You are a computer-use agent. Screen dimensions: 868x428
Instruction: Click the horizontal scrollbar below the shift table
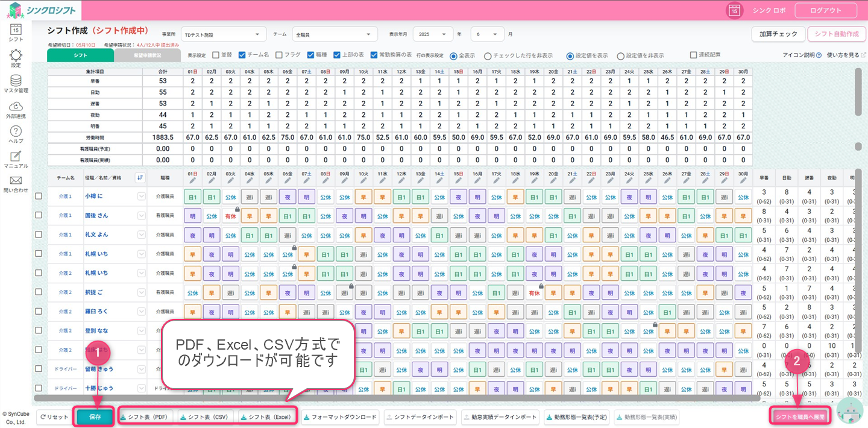(x=397, y=398)
